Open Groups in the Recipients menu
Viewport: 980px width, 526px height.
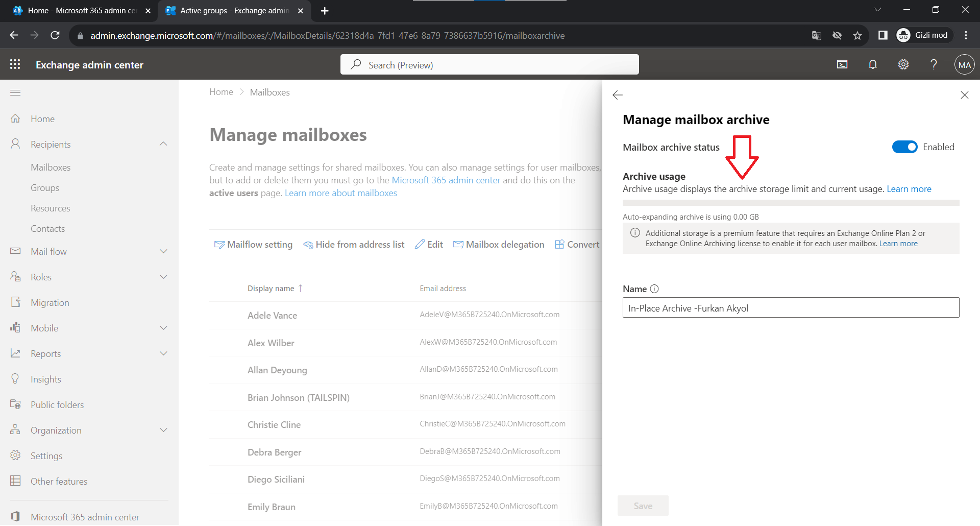click(45, 188)
